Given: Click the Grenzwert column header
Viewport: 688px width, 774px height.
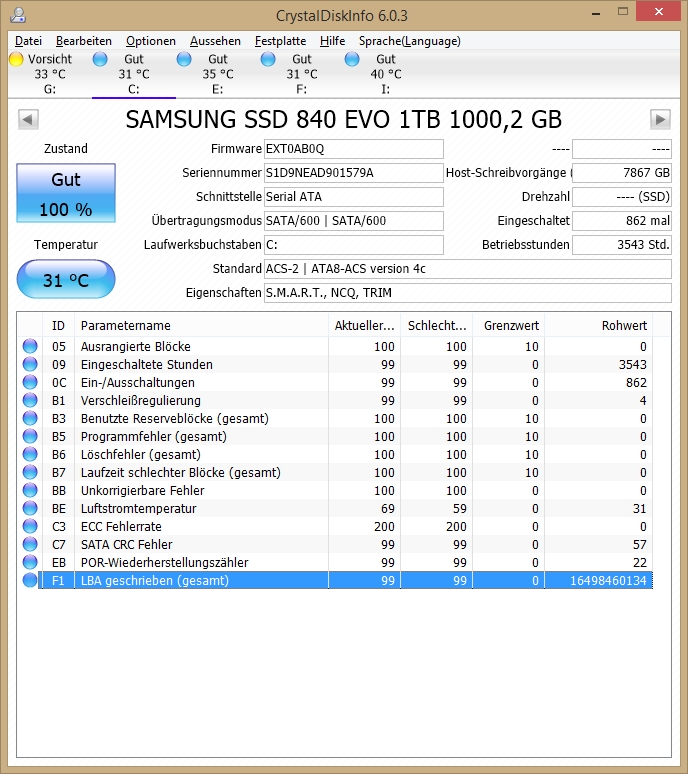Looking at the screenshot, I should pos(509,326).
